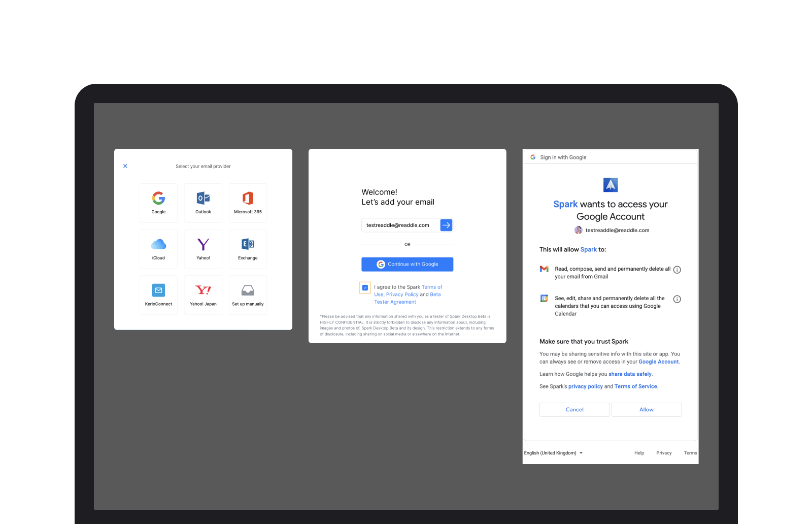The image size is (812, 524).
Task: Open Spark's privacy policy link
Action: [x=585, y=386]
